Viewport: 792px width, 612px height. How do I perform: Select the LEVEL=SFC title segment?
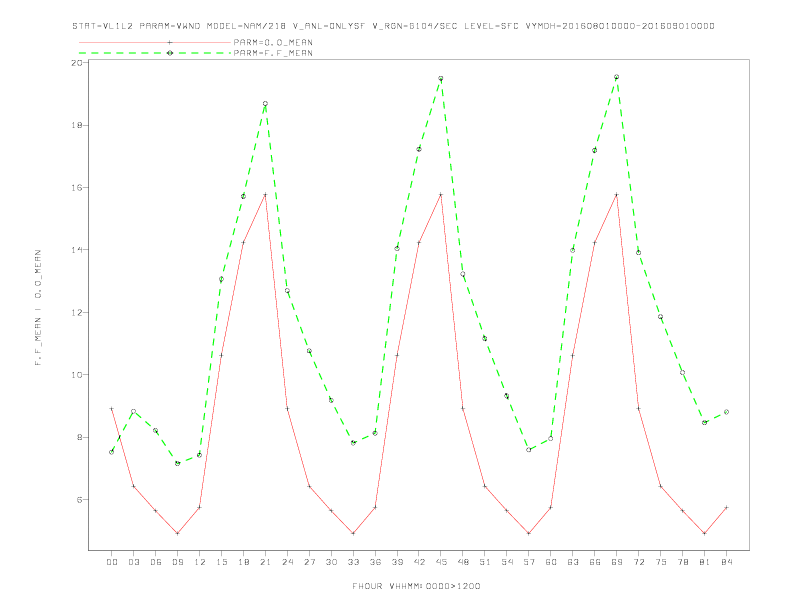(491, 26)
